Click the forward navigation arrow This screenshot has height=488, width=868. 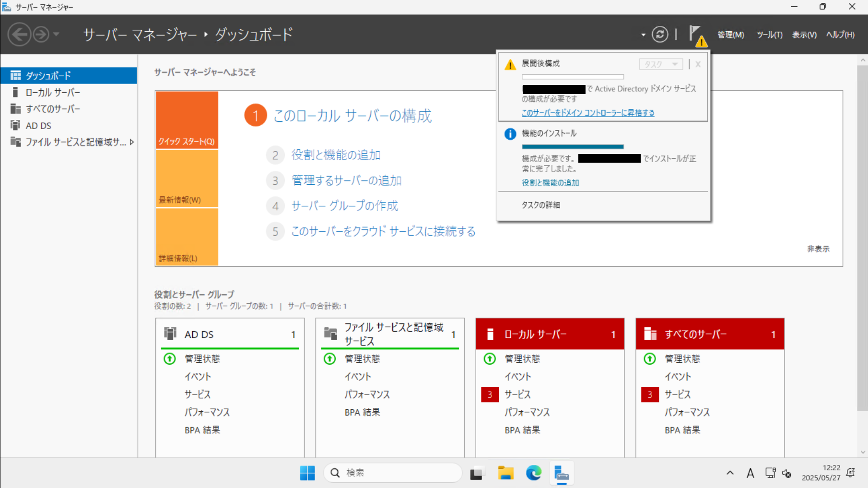click(x=41, y=35)
